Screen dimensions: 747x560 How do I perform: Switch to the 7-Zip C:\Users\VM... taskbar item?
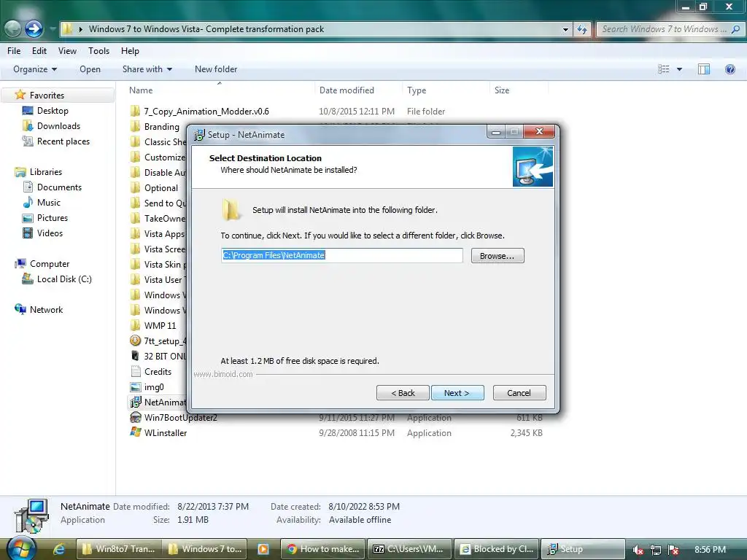click(x=409, y=549)
